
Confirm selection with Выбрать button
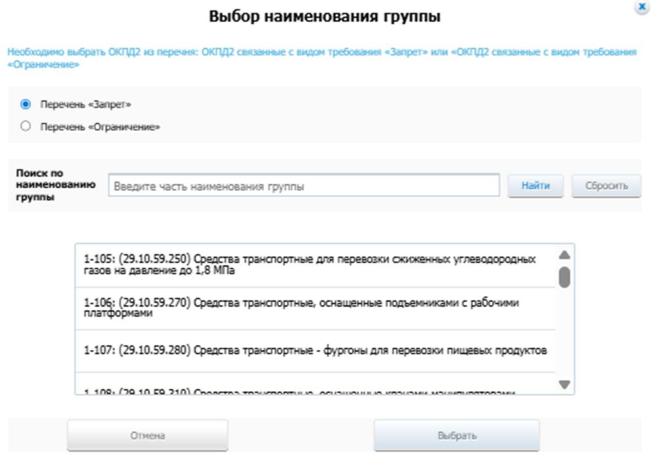(x=457, y=436)
